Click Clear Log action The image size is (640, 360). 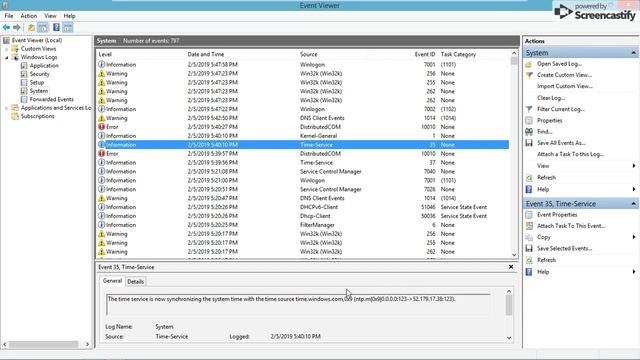(551, 98)
